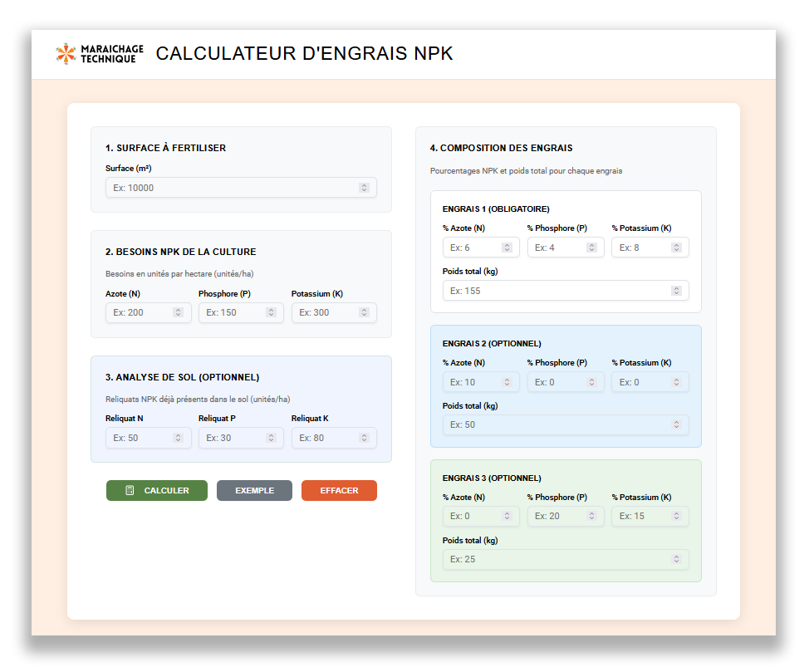Click the calculator icon in Calculer button
This screenshot has height=672, width=809.
tap(130, 491)
